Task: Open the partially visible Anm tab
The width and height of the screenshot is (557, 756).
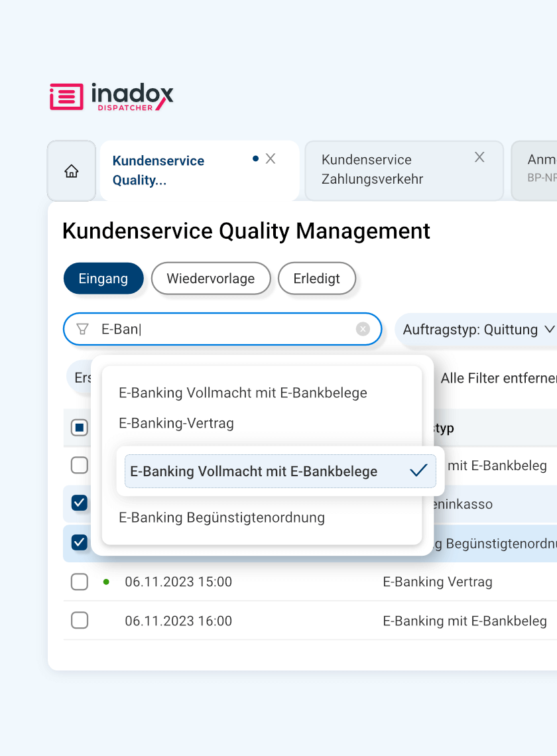Action: [534, 170]
